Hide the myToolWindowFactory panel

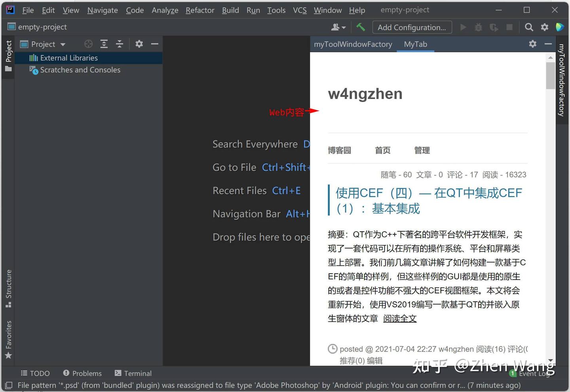548,44
